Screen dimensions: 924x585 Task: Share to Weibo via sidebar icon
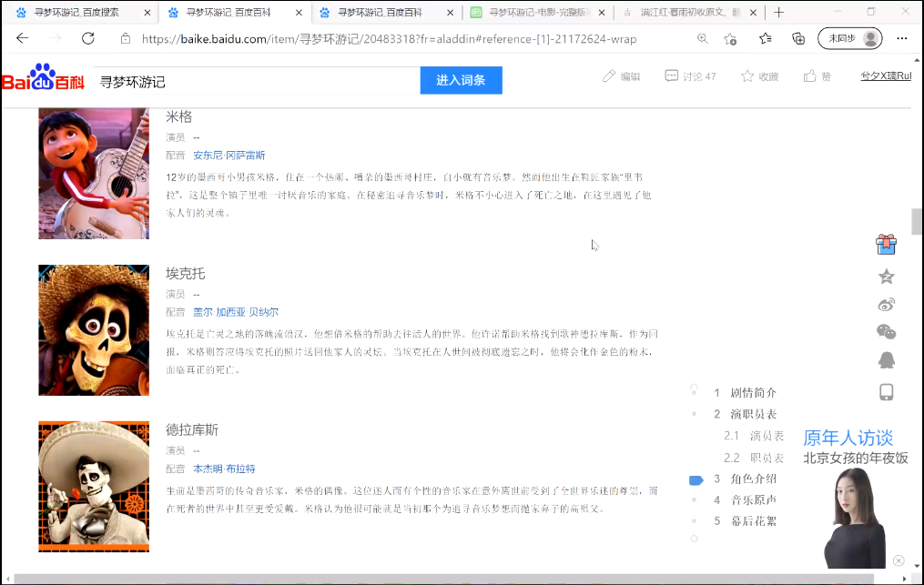tap(887, 305)
